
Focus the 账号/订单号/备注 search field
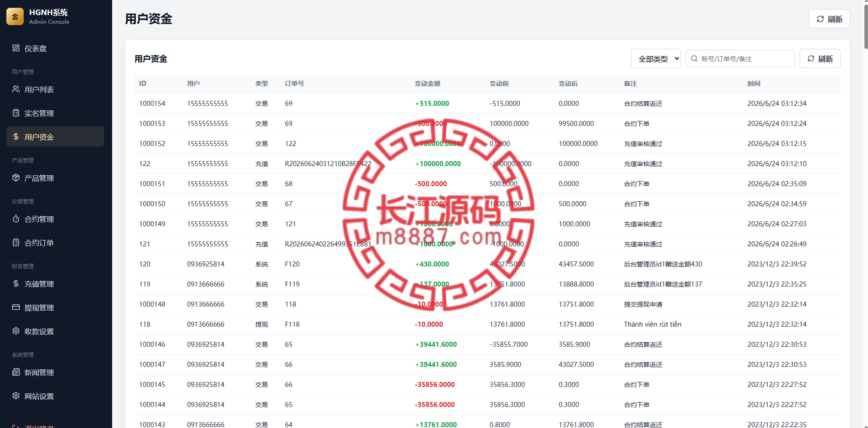click(x=740, y=58)
